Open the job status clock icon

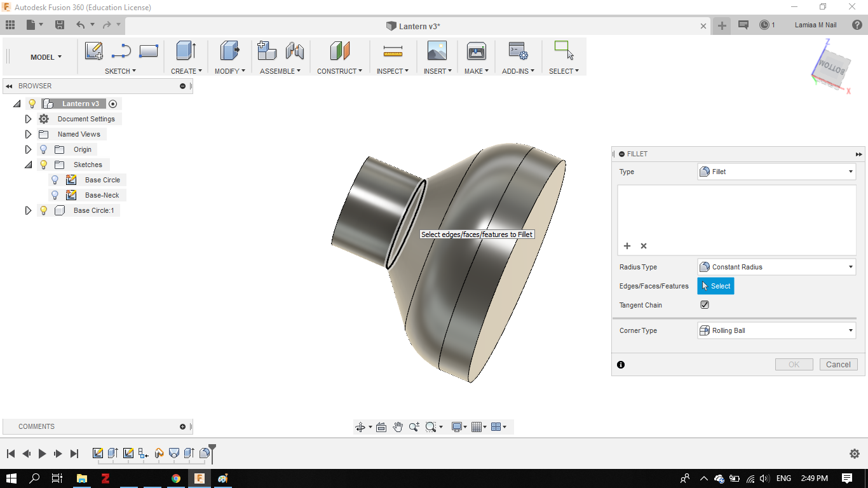coord(764,25)
